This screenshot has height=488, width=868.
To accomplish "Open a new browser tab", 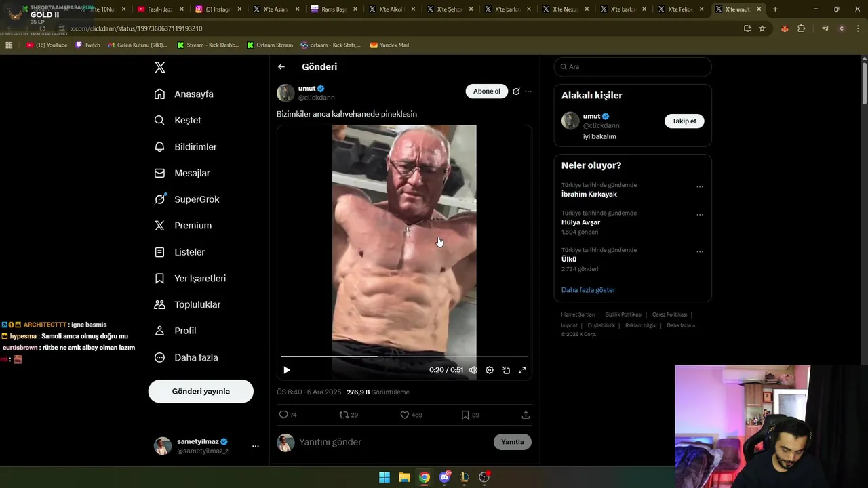I will pos(775,9).
